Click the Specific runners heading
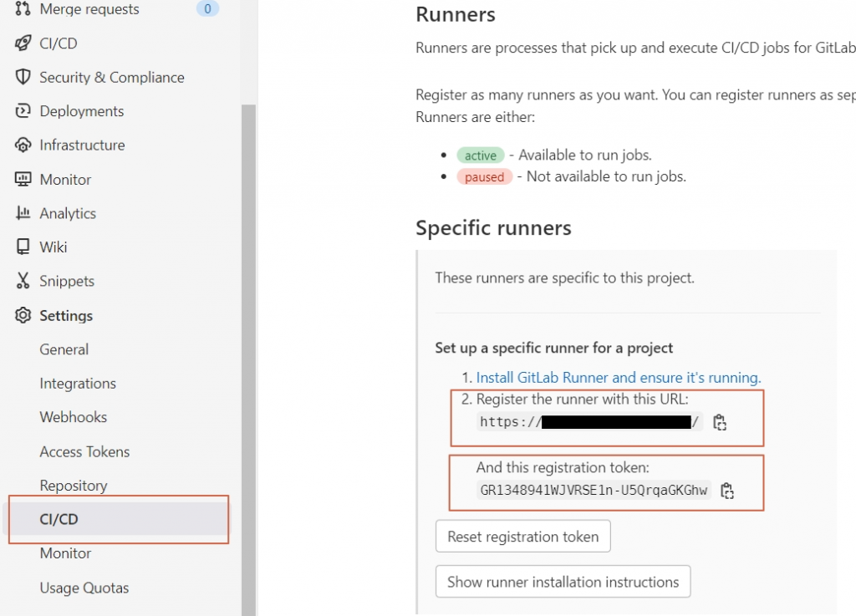Viewport: 856px width, 616px height. tap(493, 227)
